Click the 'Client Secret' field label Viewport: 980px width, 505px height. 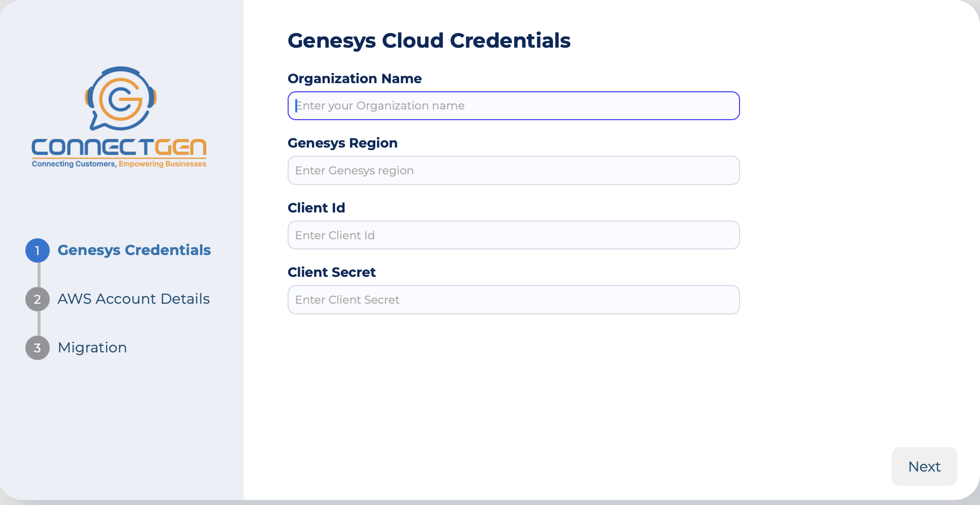[332, 272]
